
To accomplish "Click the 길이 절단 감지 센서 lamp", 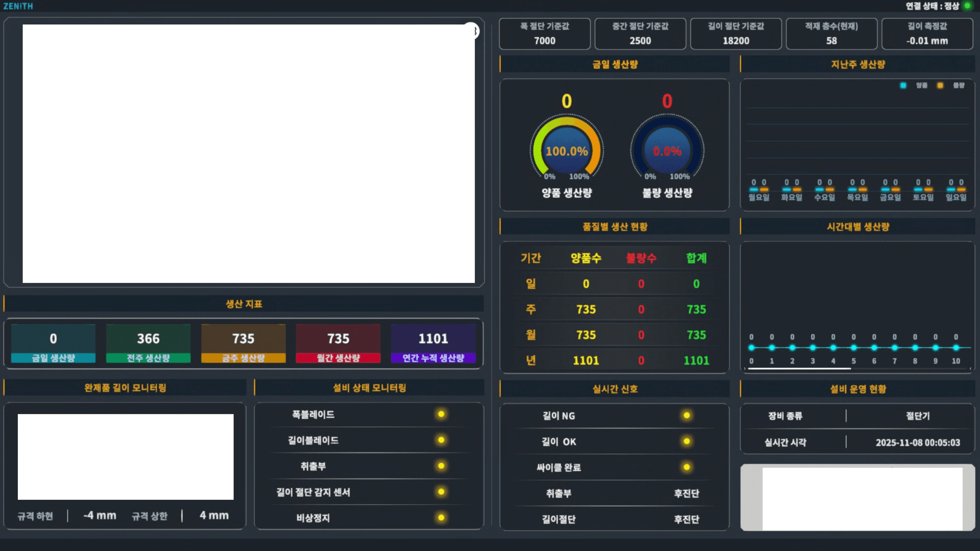I will click(441, 492).
